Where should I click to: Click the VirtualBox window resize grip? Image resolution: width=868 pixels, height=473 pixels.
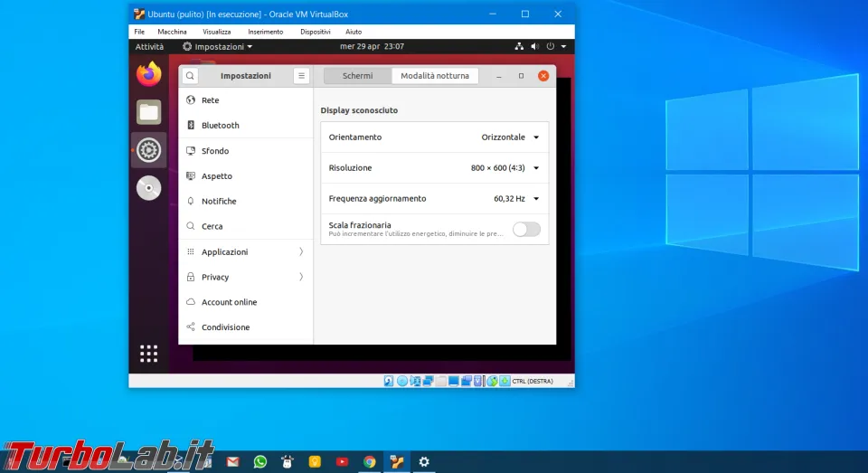pyautogui.click(x=571, y=383)
